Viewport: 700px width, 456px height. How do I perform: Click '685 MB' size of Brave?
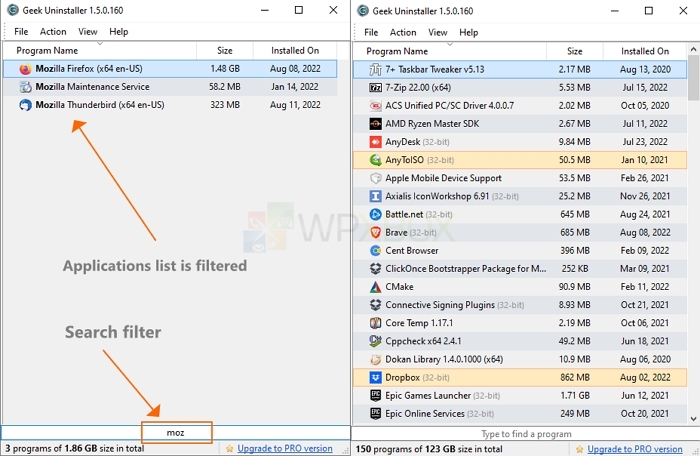pyautogui.click(x=575, y=232)
